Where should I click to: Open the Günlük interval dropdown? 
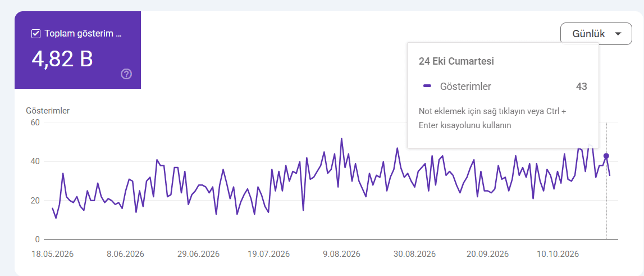(596, 34)
